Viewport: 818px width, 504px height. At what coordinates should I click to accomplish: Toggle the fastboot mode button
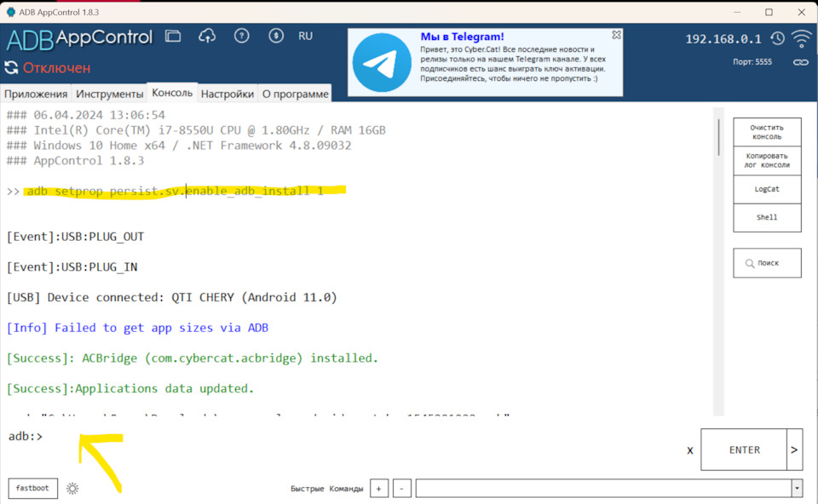click(33, 489)
